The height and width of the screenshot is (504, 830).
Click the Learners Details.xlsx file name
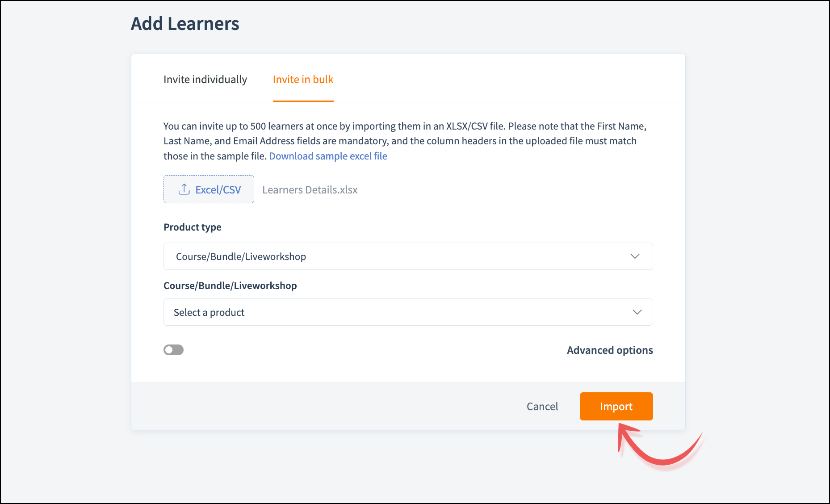click(x=310, y=190)
